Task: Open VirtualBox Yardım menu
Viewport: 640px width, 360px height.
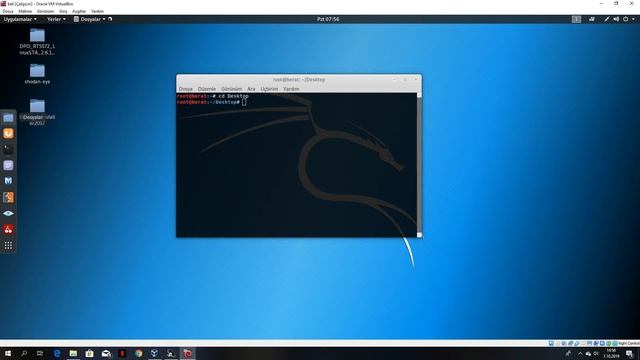Action: pos(97,11)
